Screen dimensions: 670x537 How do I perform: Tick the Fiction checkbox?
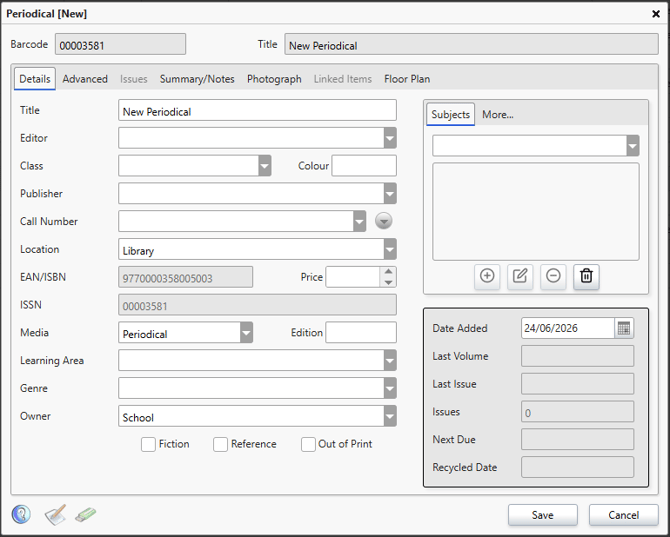click(x=148, y=444)
